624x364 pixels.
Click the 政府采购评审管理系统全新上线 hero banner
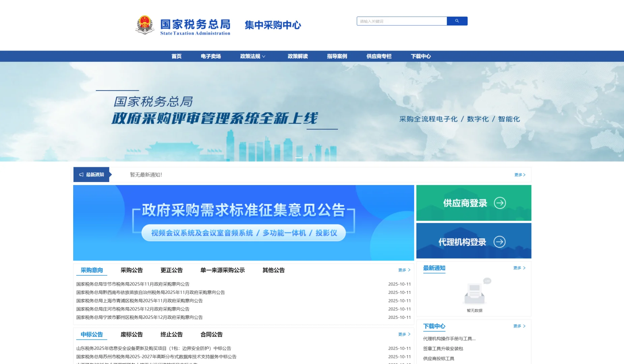coord(312,112)
